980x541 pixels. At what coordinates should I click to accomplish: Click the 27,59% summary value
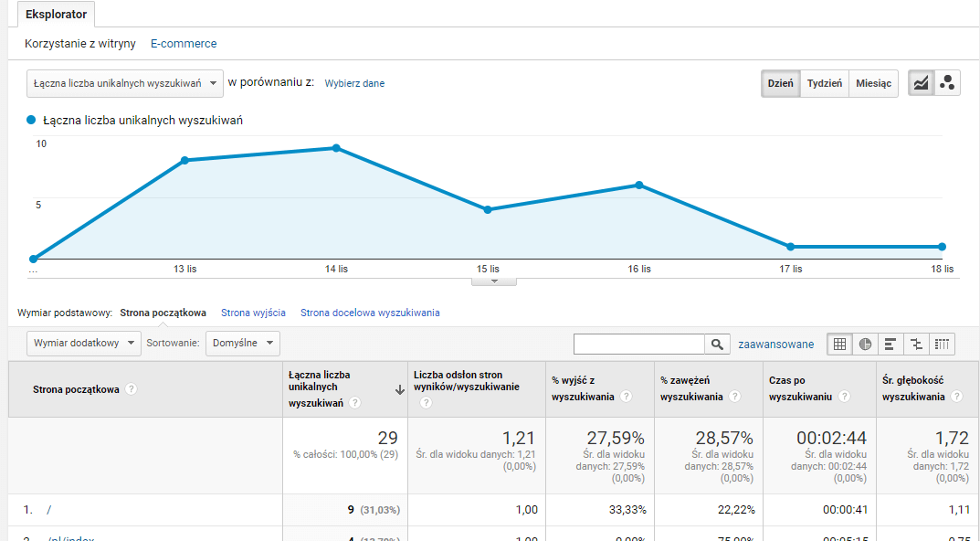[x=616, y=438]
